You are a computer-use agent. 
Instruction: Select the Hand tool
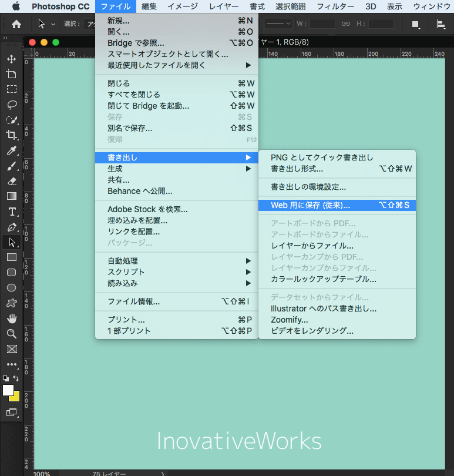[x=12, y=319]
